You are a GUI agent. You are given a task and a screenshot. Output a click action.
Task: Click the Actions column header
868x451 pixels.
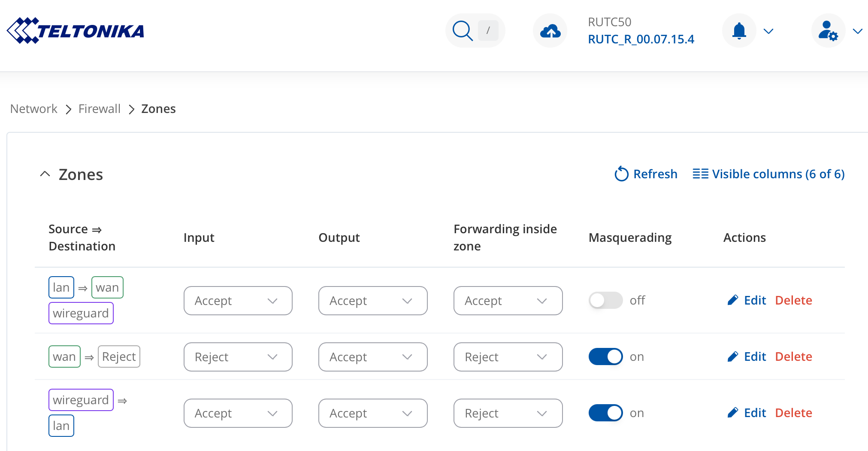[x=744, y=238]
